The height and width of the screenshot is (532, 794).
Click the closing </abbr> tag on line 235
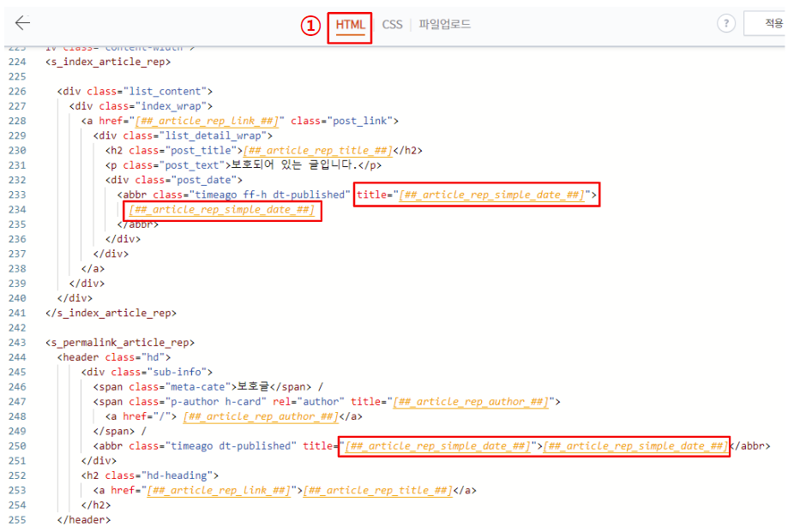(x=138, y=224)
